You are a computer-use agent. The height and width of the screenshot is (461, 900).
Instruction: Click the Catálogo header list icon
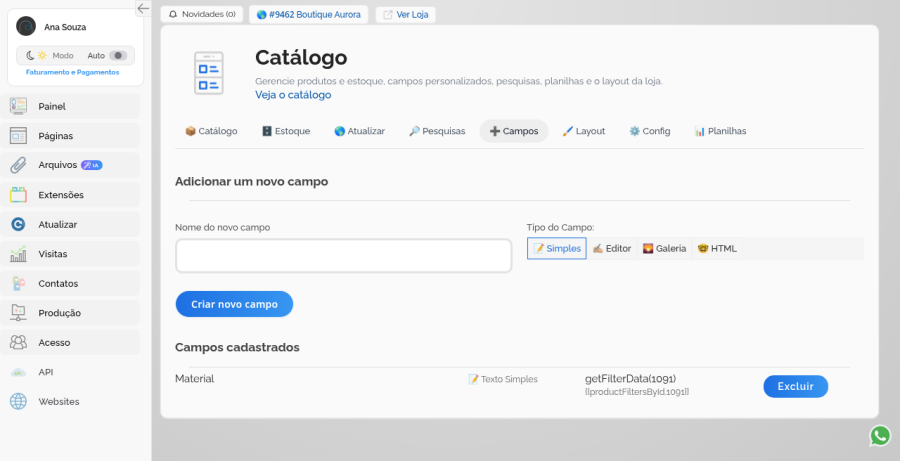point(209,73)
